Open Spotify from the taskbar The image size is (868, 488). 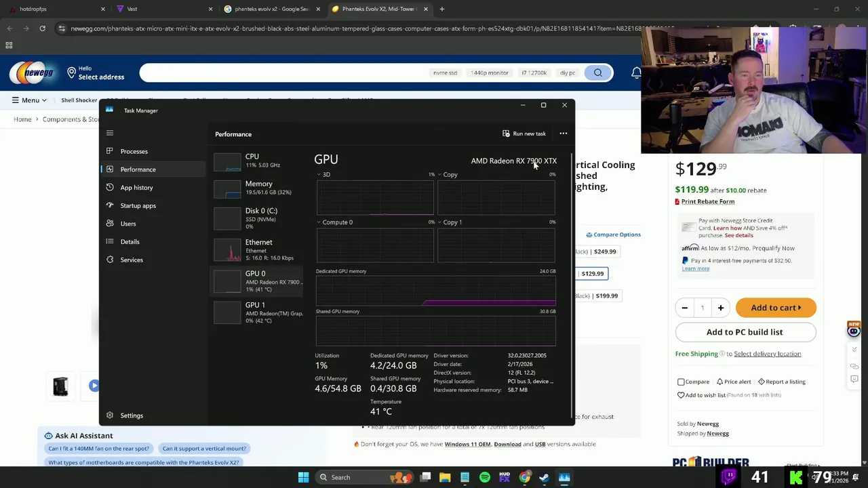(x=484, y=477)
